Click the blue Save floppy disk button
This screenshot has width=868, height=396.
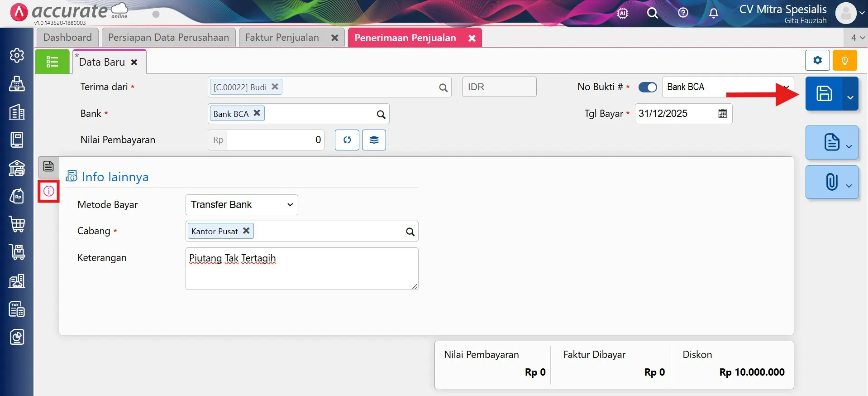tap(824, 94)
